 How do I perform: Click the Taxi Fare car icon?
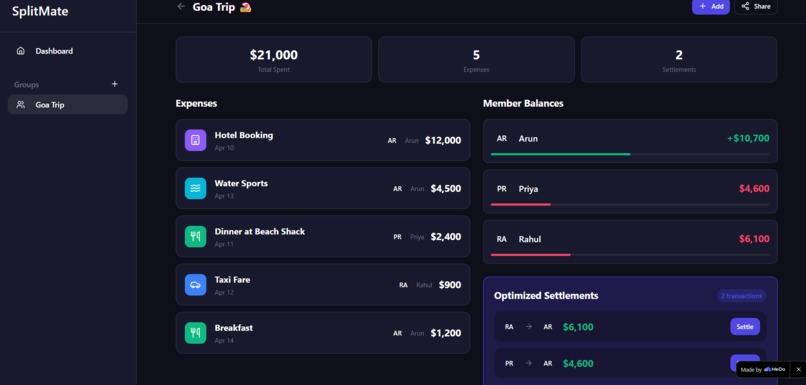pyautogui.click(x=195, y=285)
